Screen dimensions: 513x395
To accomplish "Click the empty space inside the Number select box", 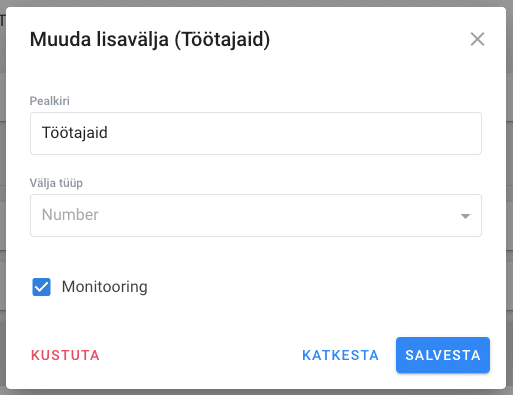I will coord(277,215).
